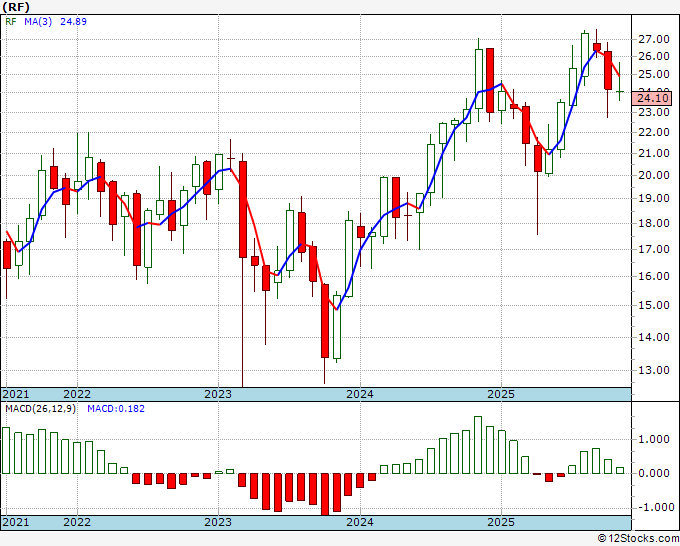
Task: Click the 2025 marker on price timeline
Action: 501,394
